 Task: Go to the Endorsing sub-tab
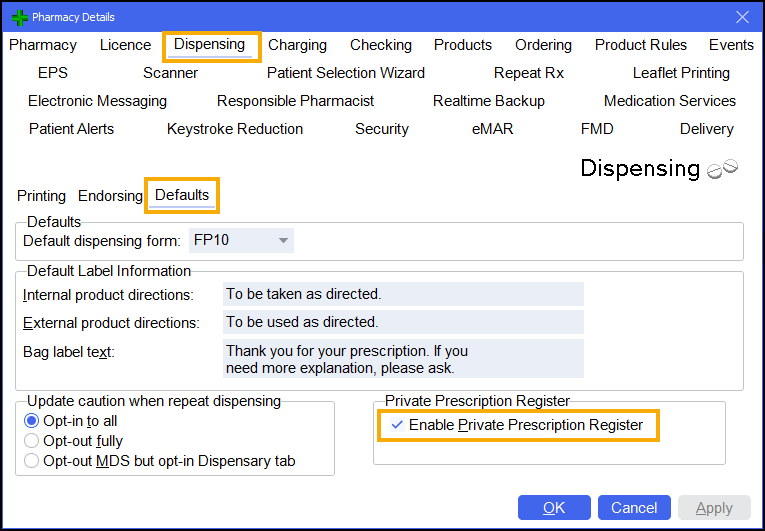(110, 196)
